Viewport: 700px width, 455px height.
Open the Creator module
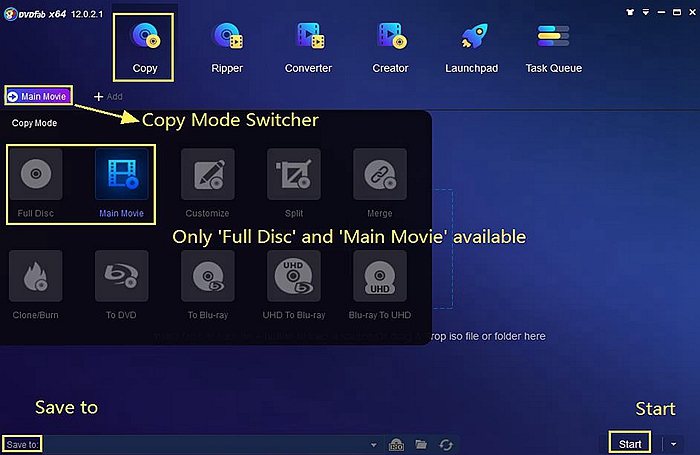tap(391, 48)
